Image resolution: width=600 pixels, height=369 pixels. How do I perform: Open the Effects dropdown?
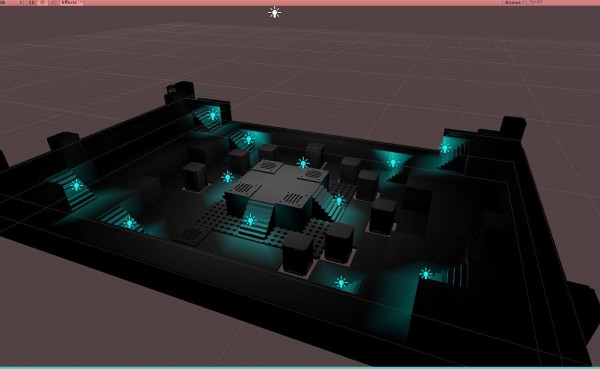coord(71,2)
